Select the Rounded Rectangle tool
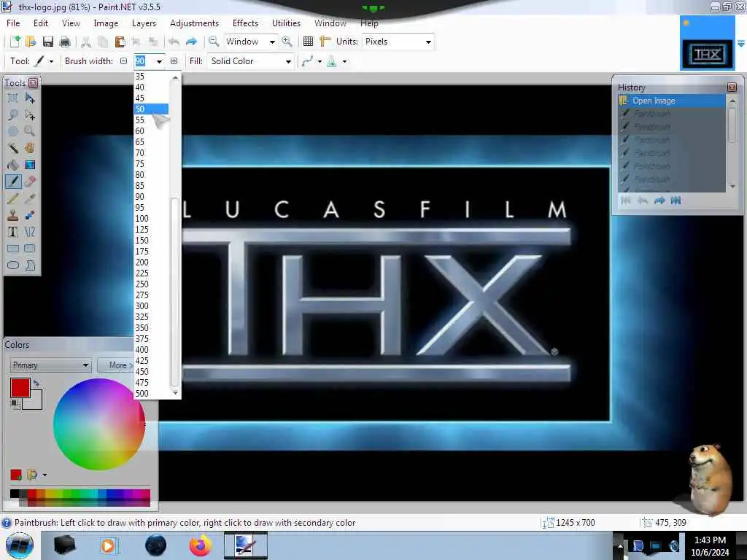747x560 pixels. (30, 249)
